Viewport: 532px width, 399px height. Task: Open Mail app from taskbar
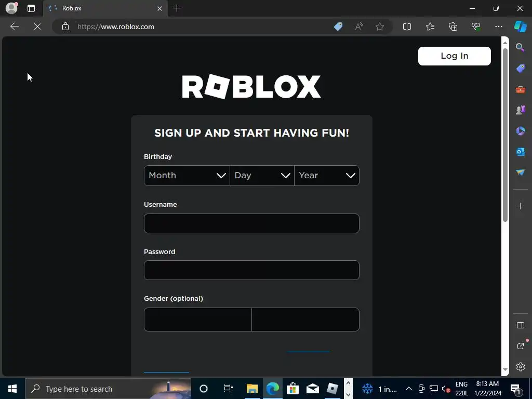312,389
